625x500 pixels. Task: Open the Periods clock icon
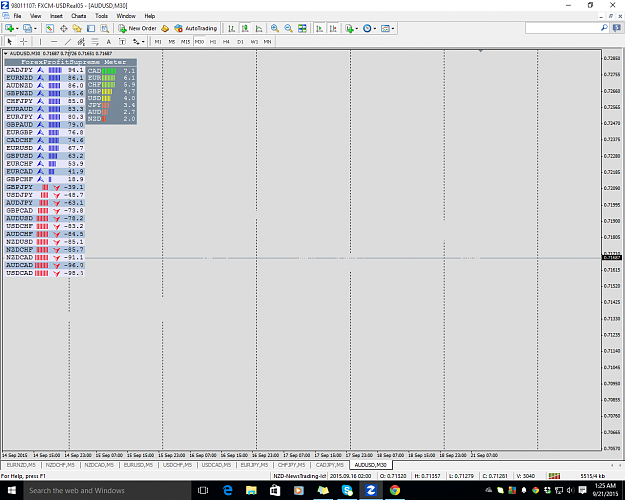(367, 28)
